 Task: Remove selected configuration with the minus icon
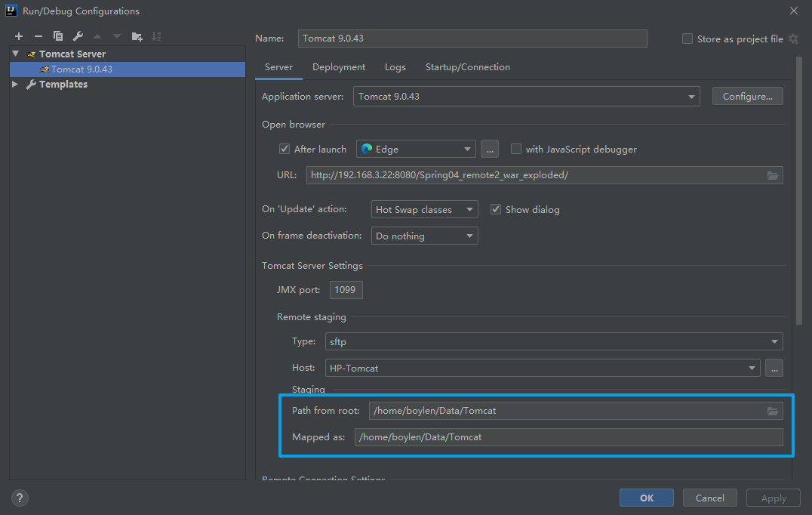coord(38,36)
